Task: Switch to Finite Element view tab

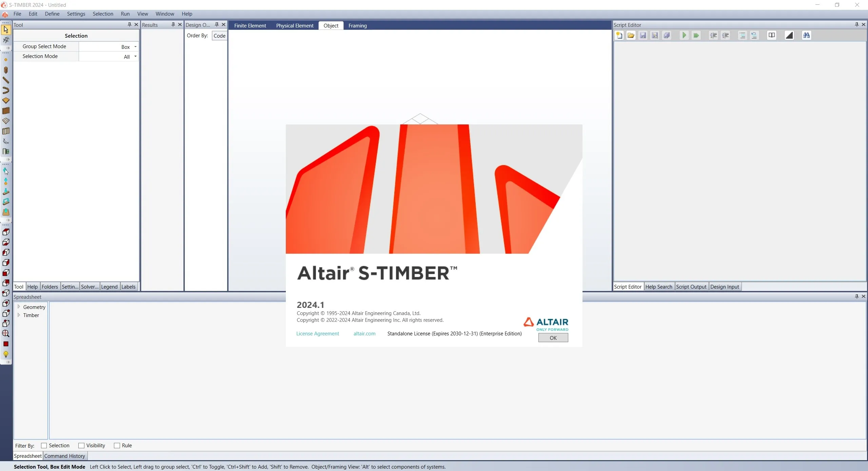Action: pos(250,26)
